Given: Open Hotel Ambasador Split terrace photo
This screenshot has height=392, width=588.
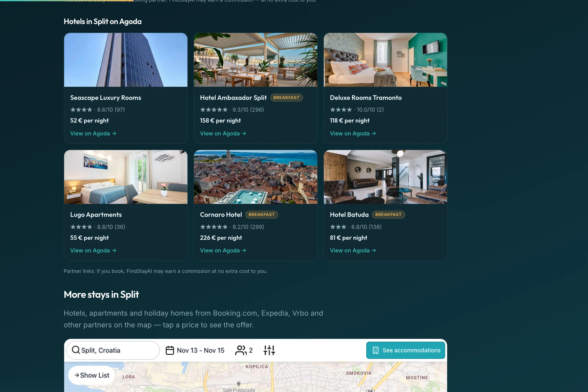Looking at the screenshot, I should point(256,60).
